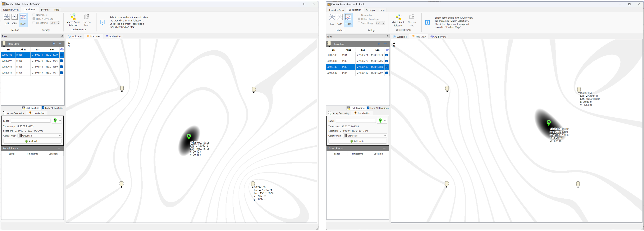The height and width of the screenshot is (231, 644).
Task: Collapse Found Sounds panel in left window
Action: click(59, 148)
